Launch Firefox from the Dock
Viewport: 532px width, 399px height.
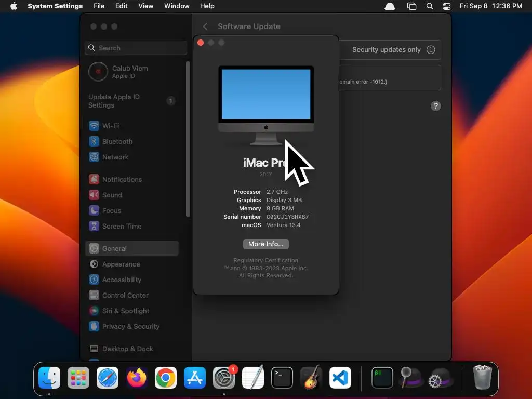137,378
